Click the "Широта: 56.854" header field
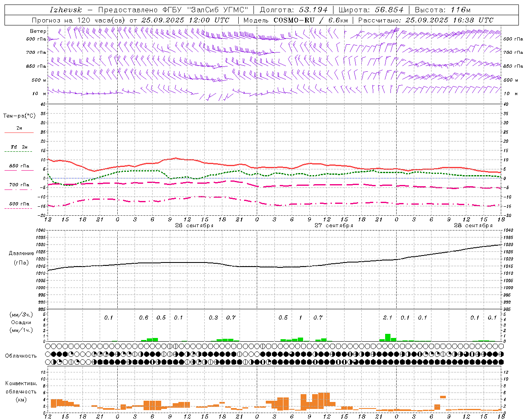The width and height of the screenshot is (525, 420). [371, 10]
